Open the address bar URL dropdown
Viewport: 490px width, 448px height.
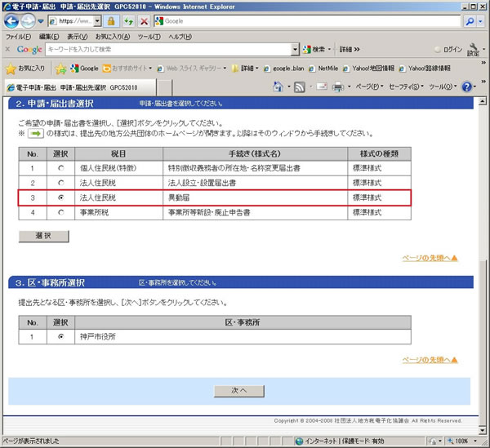coord(97,21)
